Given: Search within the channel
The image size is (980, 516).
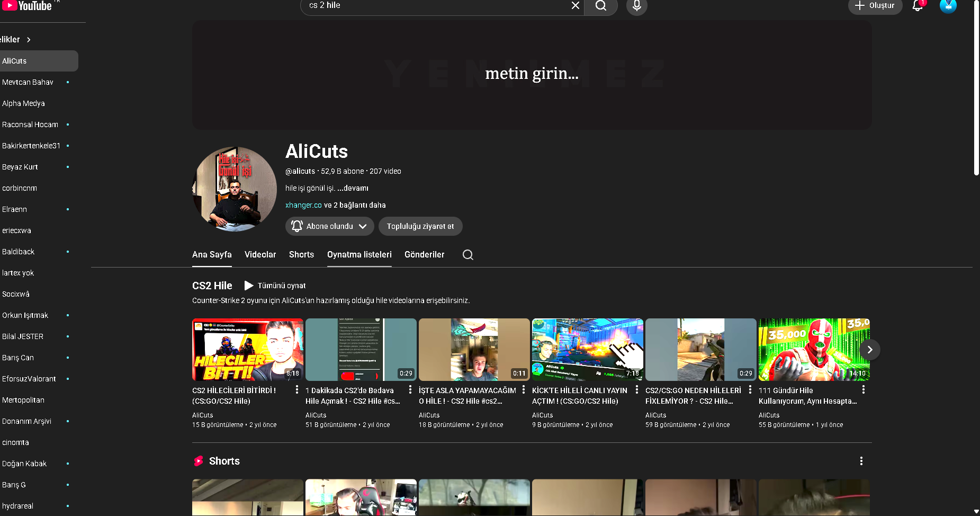Looking at the screenshot, I should 468,255.
